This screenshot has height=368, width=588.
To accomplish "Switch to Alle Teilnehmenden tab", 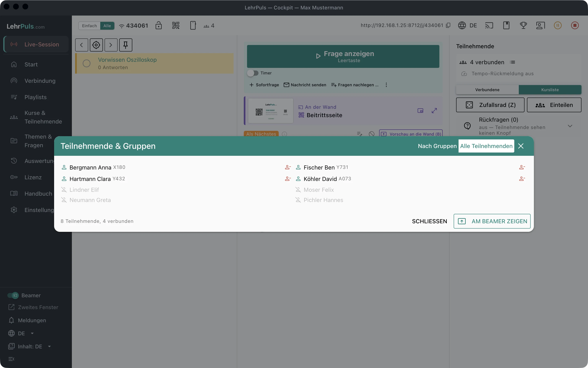I will tap(486, 146).
